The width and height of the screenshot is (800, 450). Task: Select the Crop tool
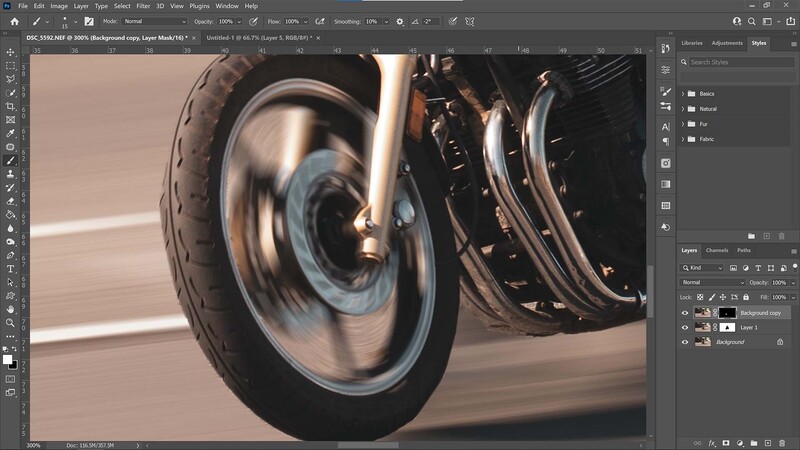coord(10,106)
